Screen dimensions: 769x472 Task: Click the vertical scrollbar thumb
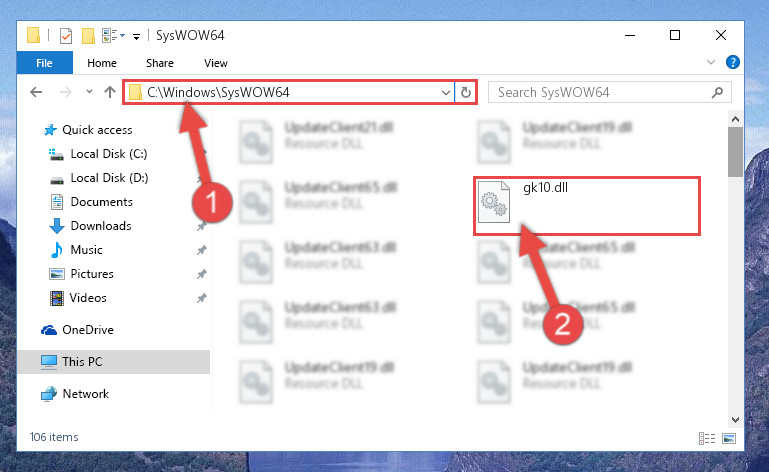[x=735, y=152]
